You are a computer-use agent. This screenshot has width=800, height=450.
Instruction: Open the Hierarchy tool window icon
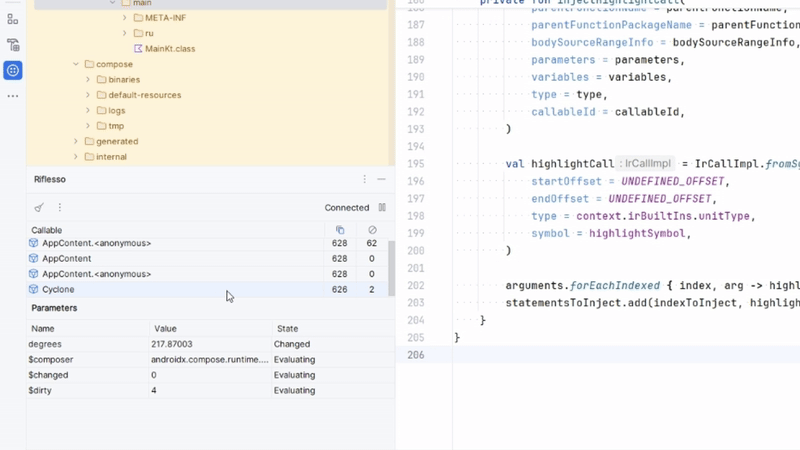[x=13, y=45]
